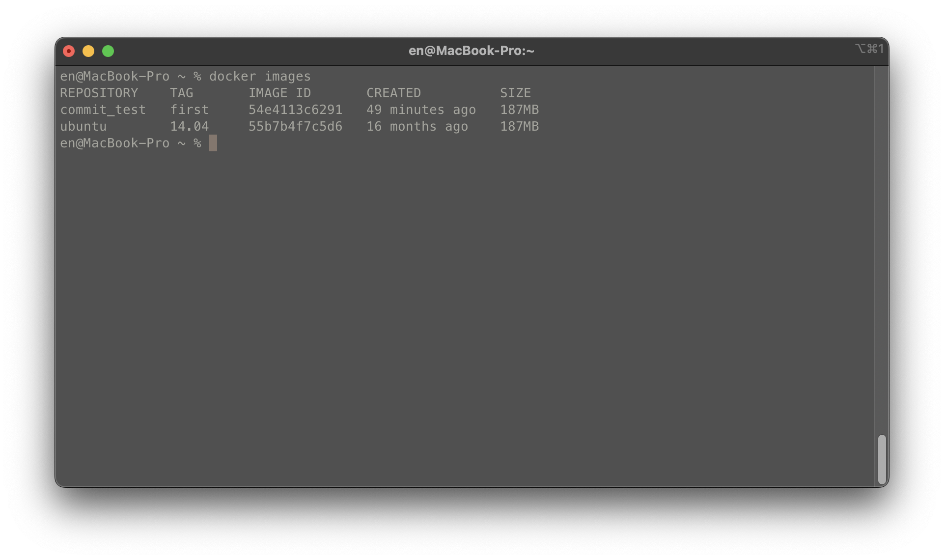Click the REPOSITORY column header
This screenshot has height=560, width=944.
[99, 93]
